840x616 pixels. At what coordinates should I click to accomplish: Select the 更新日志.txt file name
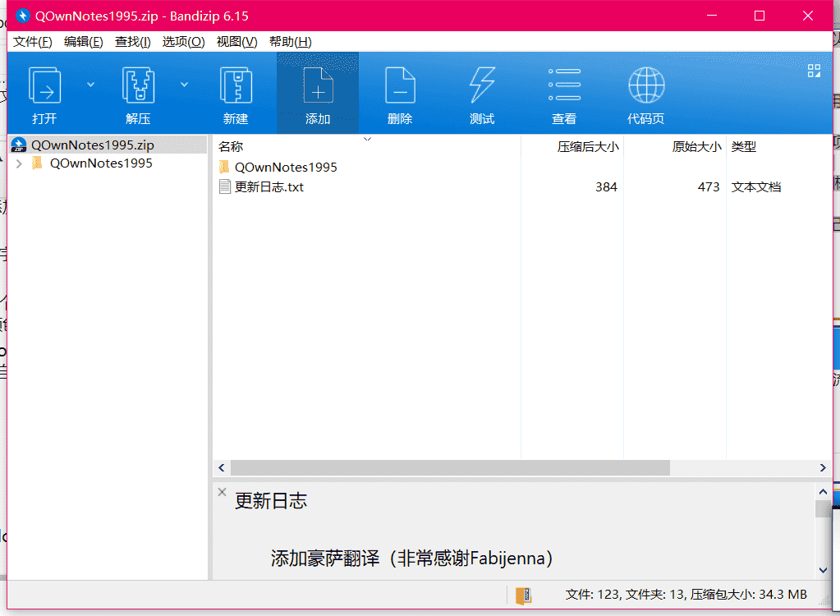pos(269,187)
